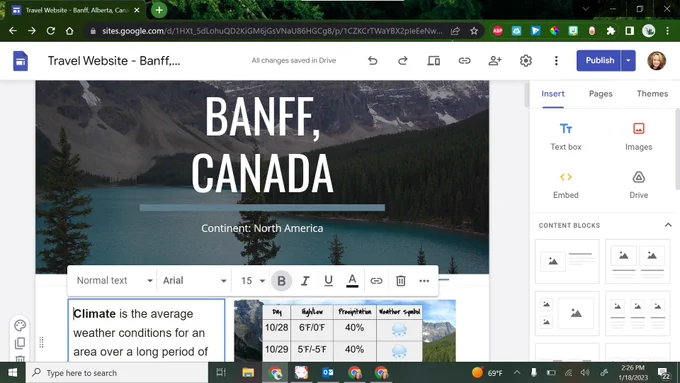
Task: Open the font size 15 dropdown
Action: pyautogui.click(x=253, y=281)
